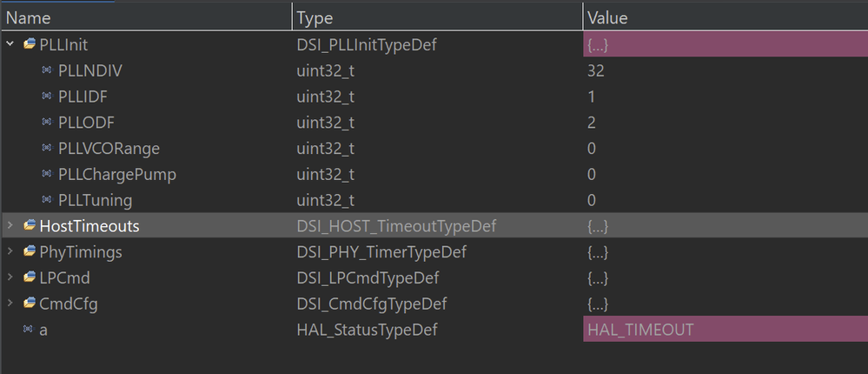
Task: Expand the CmdCfg tree arrow
Action: click(10, 304)
